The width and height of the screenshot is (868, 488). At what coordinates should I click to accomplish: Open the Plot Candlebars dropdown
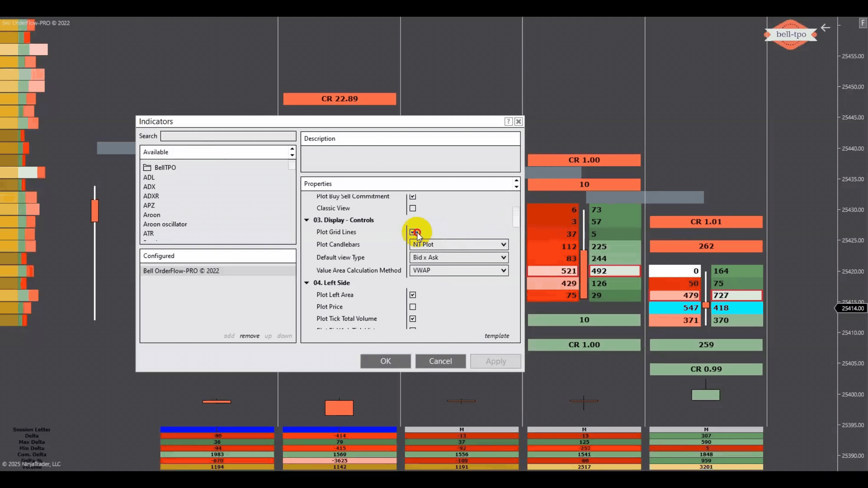(x=459, y=244)
